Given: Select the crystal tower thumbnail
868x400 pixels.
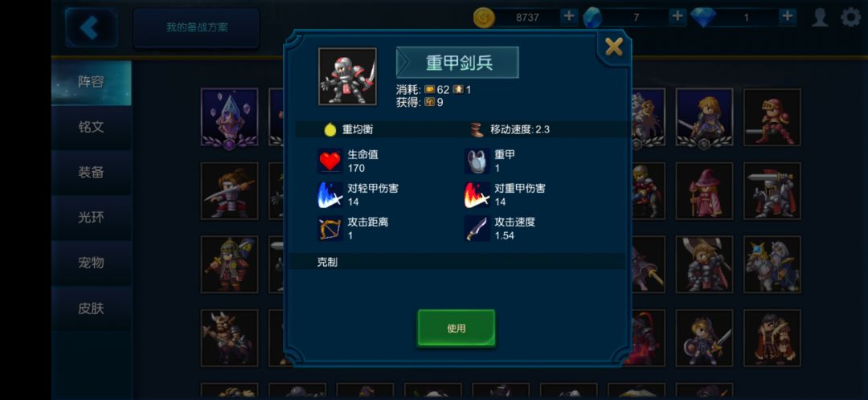Looking at the screenshot, I should [x=229, y=117].
